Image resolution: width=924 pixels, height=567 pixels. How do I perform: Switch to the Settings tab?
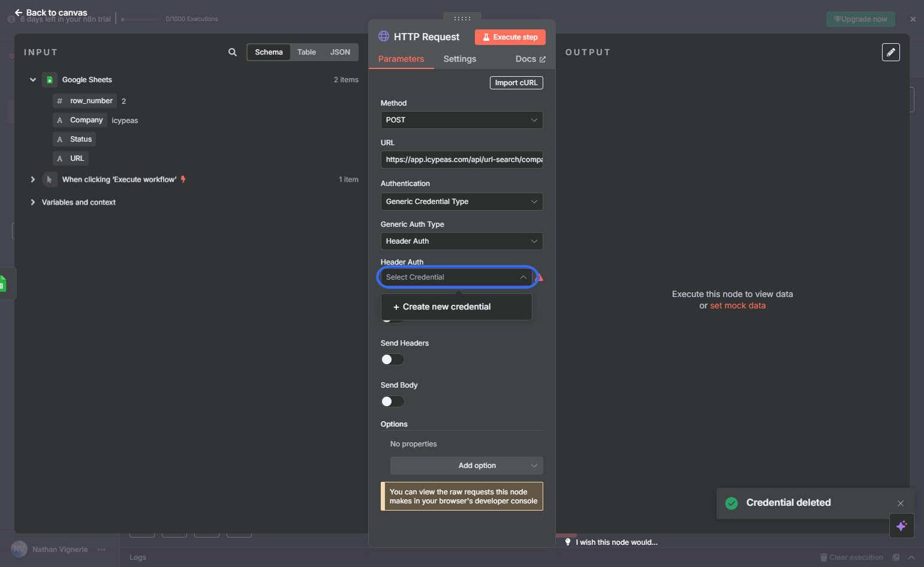[460, 59]
